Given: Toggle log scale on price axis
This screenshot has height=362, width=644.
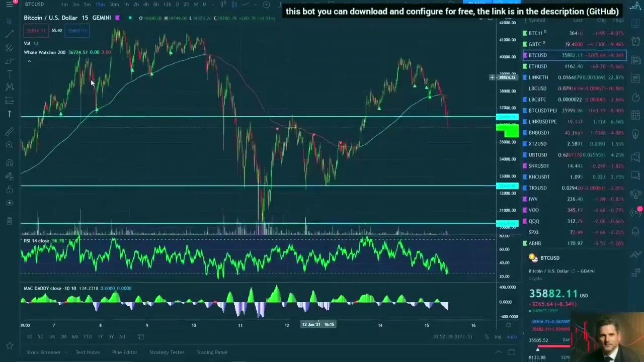Looking at the screenshot, I should click(498, 337).
